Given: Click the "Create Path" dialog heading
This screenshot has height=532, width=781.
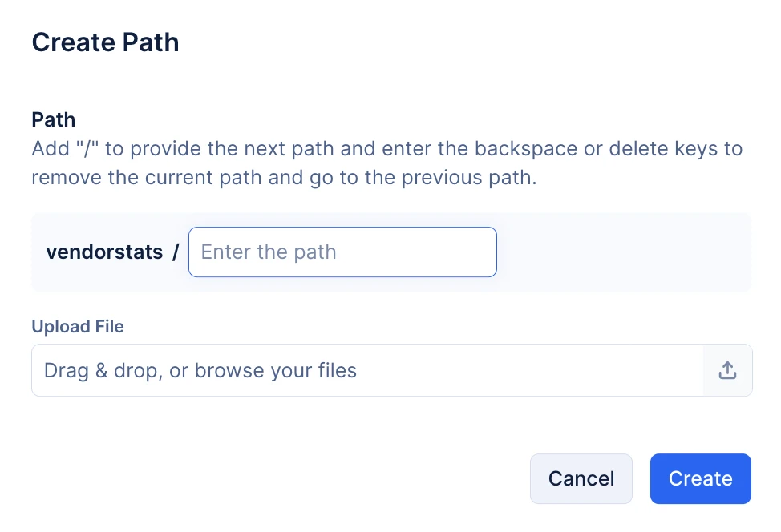Looking at the screenshot, I should click(x=105, y=42).
